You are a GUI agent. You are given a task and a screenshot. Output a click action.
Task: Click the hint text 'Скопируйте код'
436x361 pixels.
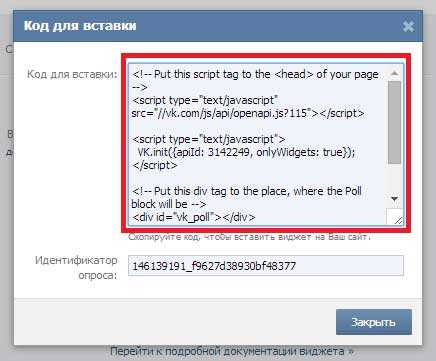tap(164, 237)
